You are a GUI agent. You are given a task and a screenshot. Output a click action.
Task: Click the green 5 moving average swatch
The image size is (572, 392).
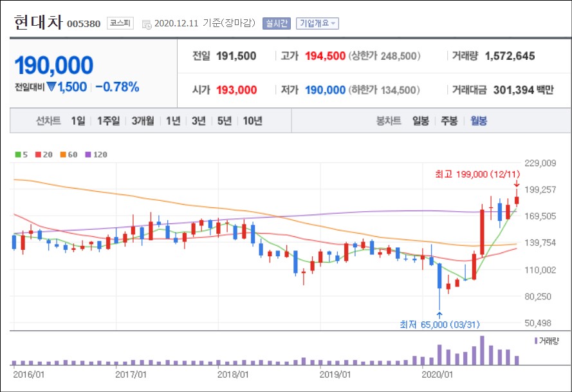(18, 154)
